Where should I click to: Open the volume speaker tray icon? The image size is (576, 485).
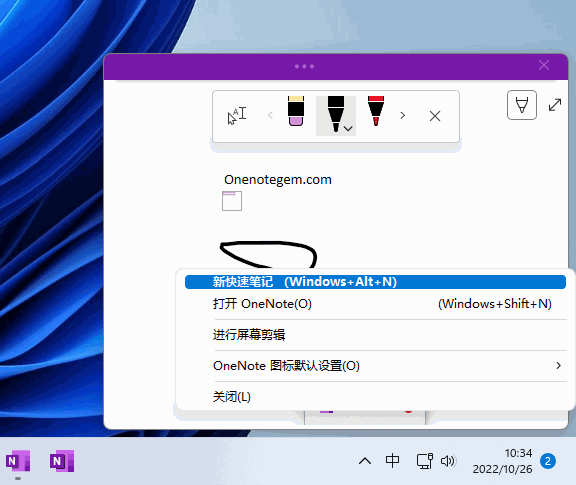448,461
